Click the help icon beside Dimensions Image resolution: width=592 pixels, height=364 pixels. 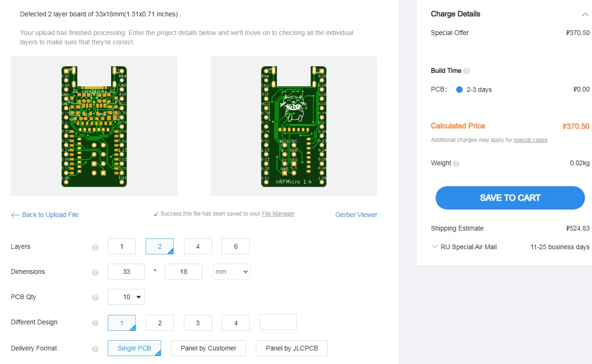pos(95,273)
